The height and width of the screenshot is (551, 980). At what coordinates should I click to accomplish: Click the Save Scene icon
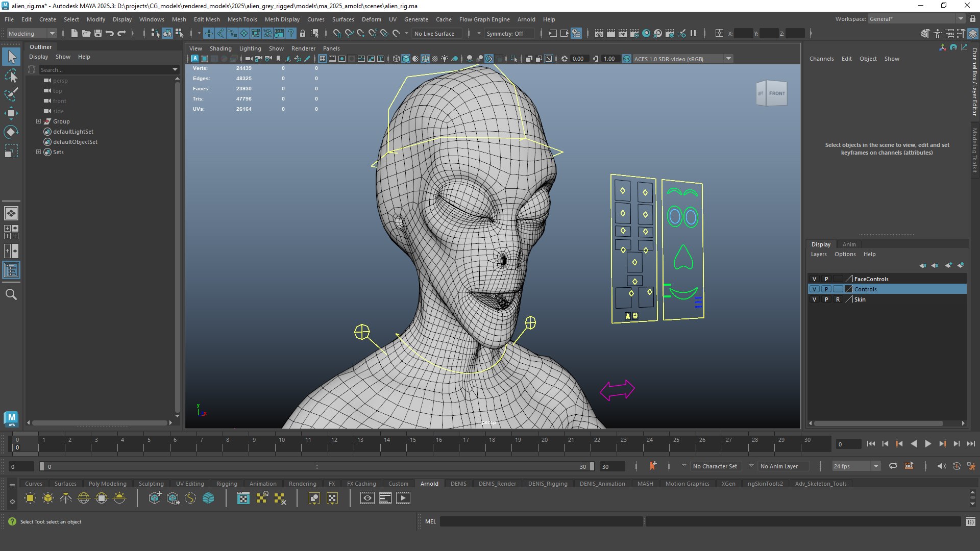(98, 33)
